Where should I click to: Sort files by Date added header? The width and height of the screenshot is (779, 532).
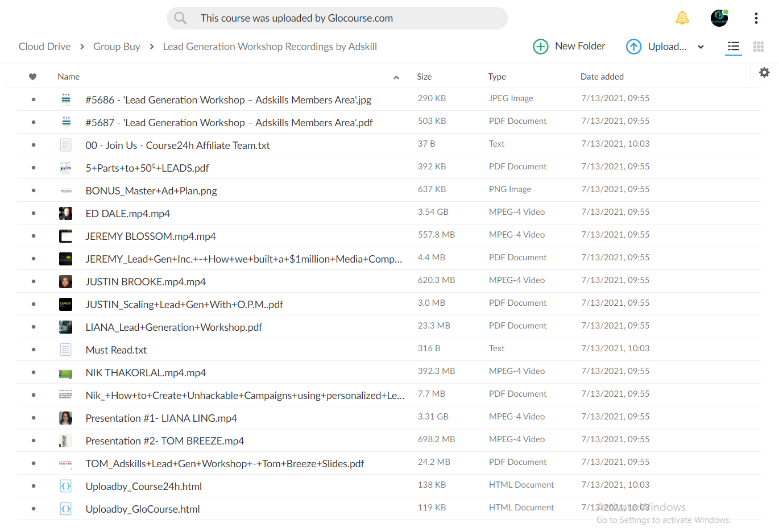pyautogui.click(x=602, y=77)
